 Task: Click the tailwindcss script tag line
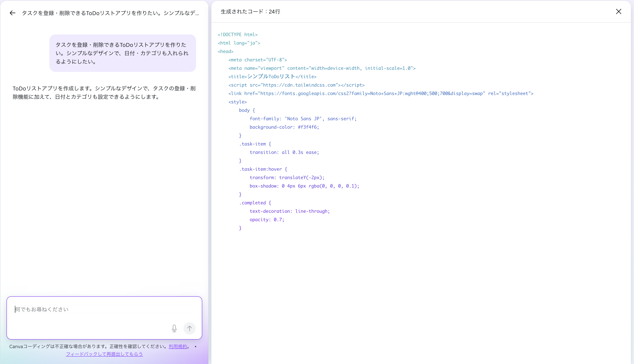point(296,85)
